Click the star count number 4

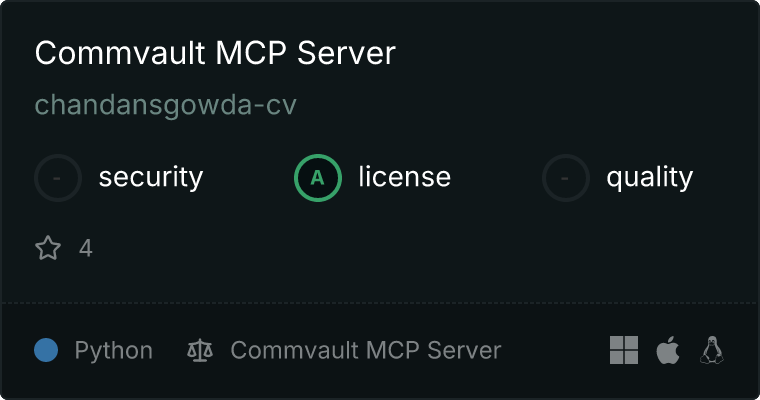(x=86, y=248)
